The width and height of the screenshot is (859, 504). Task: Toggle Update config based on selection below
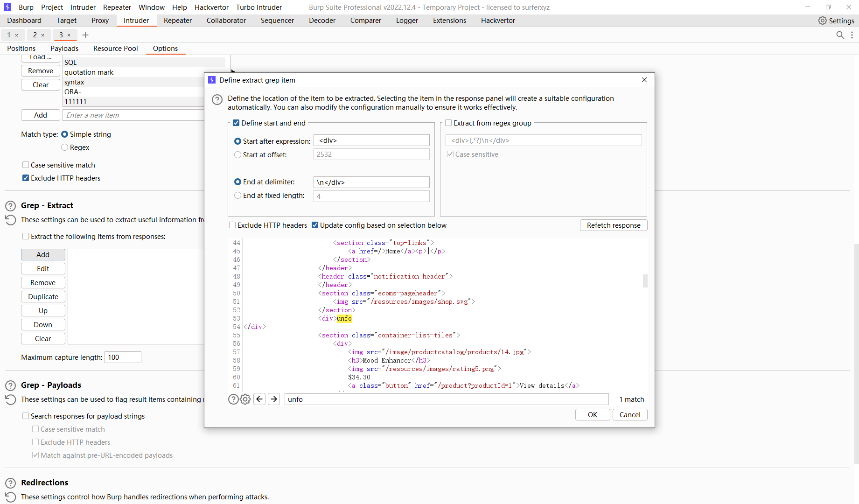pyautogui.click(x=315, y=225)
